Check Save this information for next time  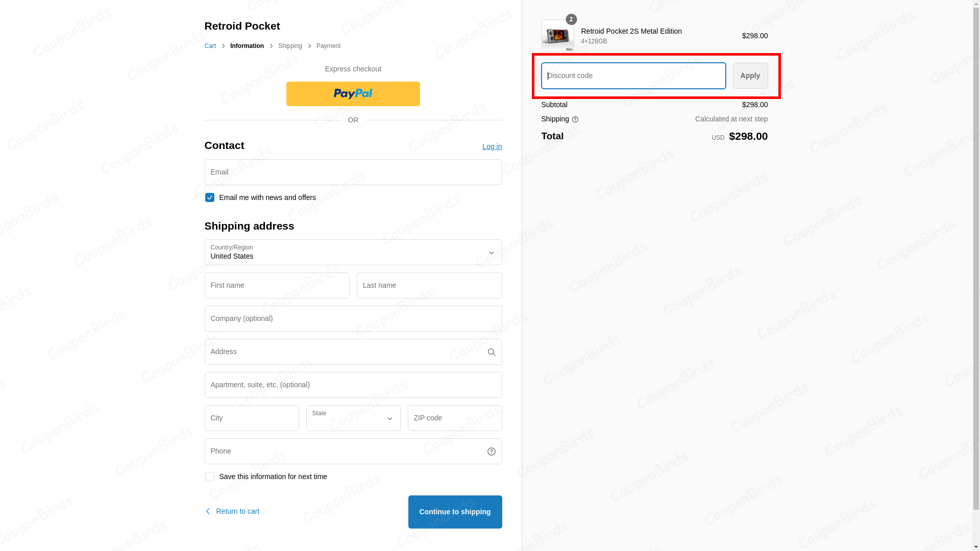point(209,476)
